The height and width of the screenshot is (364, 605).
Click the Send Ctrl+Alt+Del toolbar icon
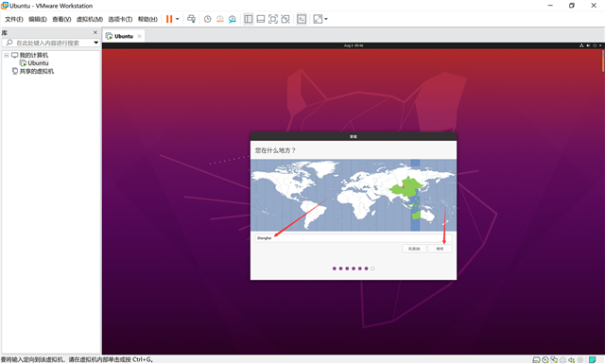click(x=191, y=19)
